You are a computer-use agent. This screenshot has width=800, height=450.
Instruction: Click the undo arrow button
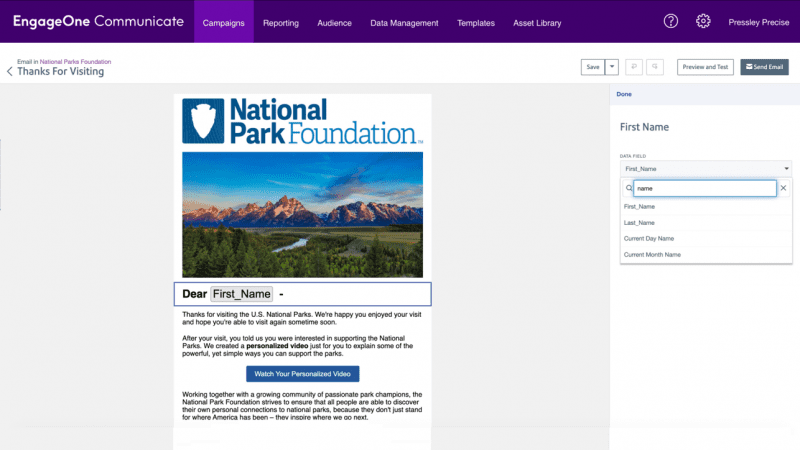pos(634,67)
